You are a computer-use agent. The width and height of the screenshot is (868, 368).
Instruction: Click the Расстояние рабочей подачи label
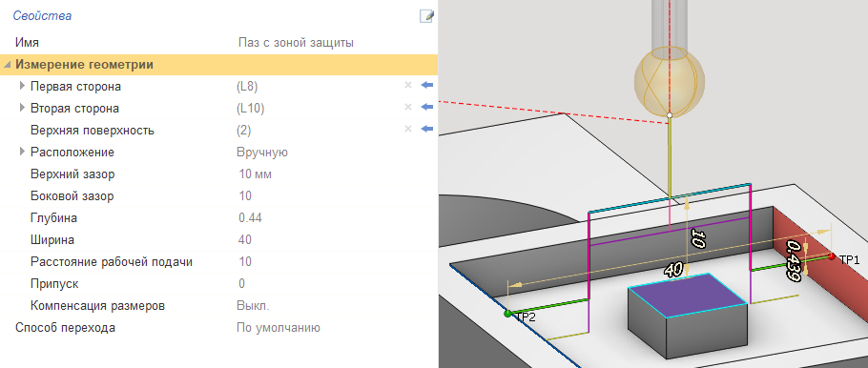click(112, 262)
